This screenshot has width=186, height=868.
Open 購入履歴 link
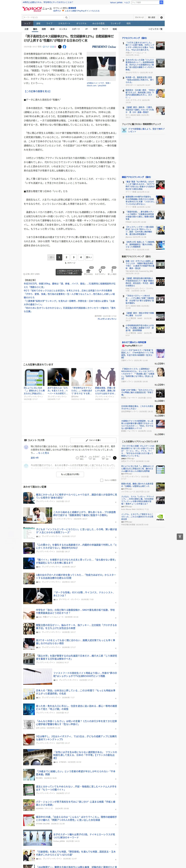point(152,17)
